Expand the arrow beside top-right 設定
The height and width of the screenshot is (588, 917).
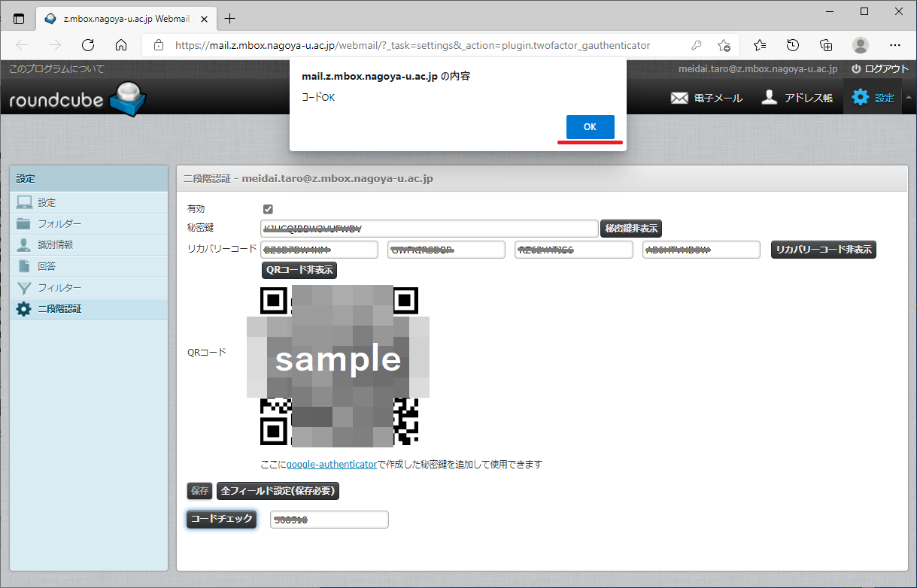[x=908, y=96]
